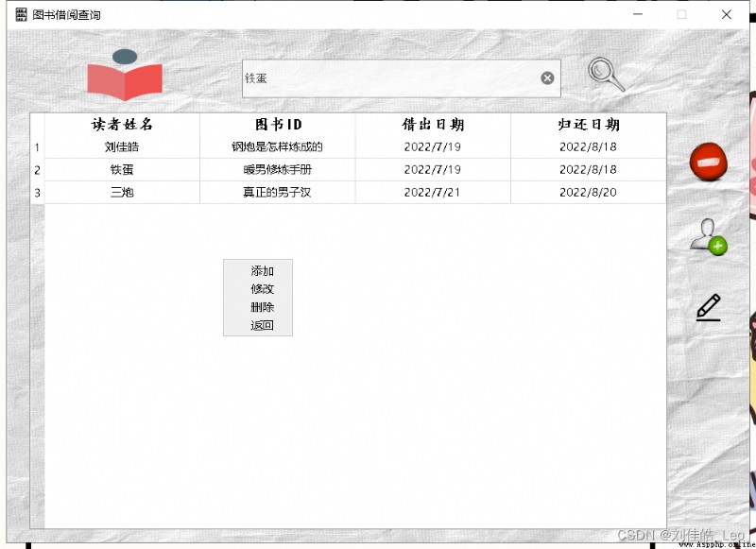
Task: Select 铁蛋's borrow date 2022/7/19
Action: (433, 170)
